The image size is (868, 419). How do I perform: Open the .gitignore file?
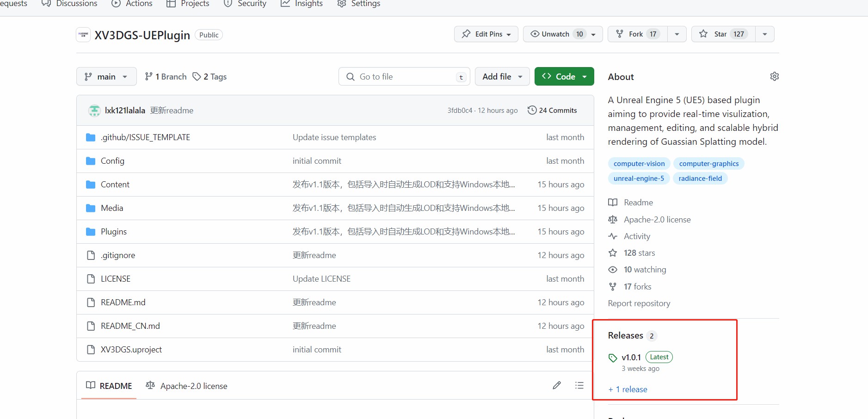pos(118,255)
